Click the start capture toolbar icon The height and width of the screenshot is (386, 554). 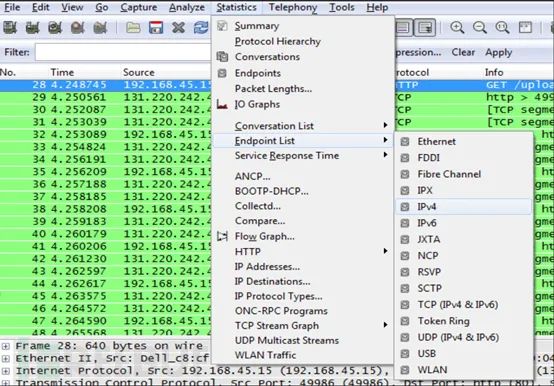(55, 28)
